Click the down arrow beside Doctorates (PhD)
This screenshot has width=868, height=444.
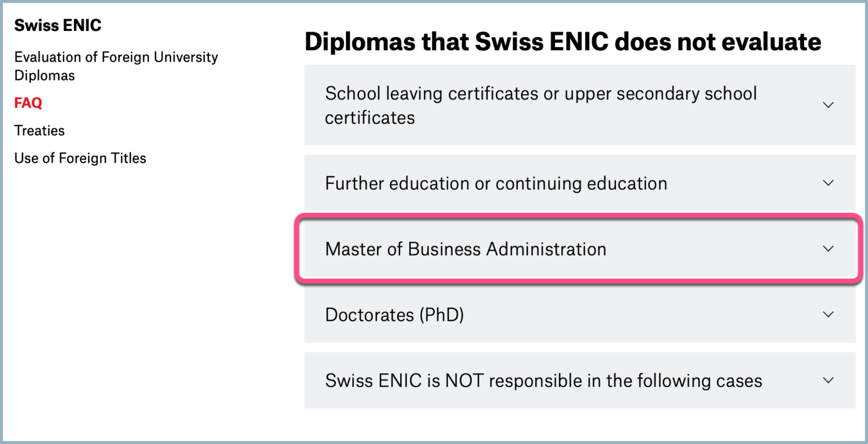pos(828,315)
